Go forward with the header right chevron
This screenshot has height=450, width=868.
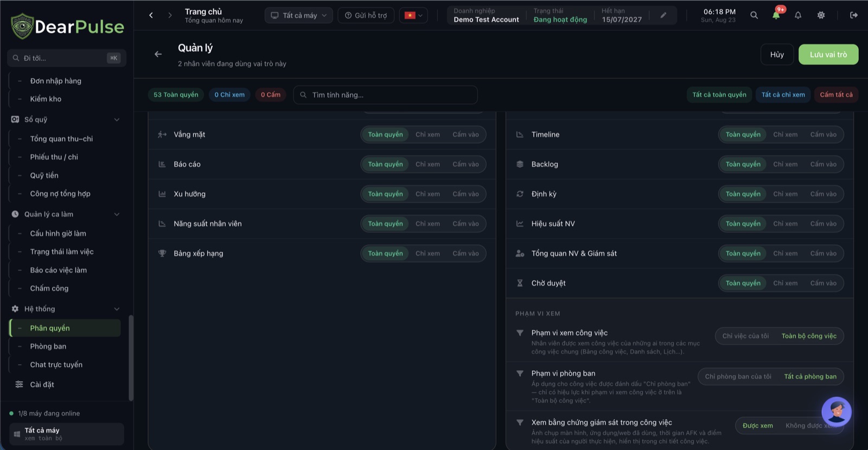170,15
